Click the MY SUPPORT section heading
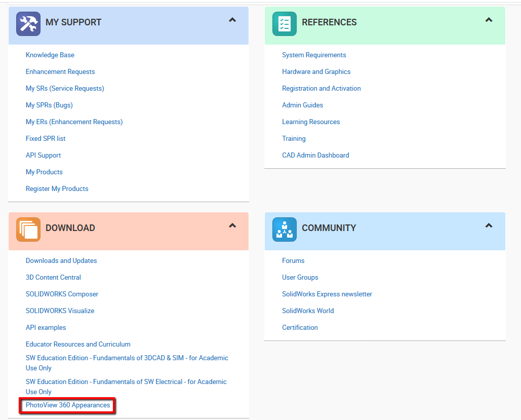The width and height of the screenshot is (521, 420). (73, 22)
